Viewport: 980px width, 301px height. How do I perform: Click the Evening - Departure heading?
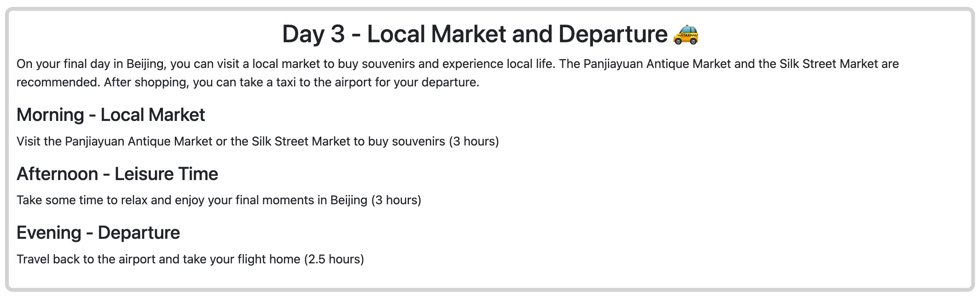(98, 233)
